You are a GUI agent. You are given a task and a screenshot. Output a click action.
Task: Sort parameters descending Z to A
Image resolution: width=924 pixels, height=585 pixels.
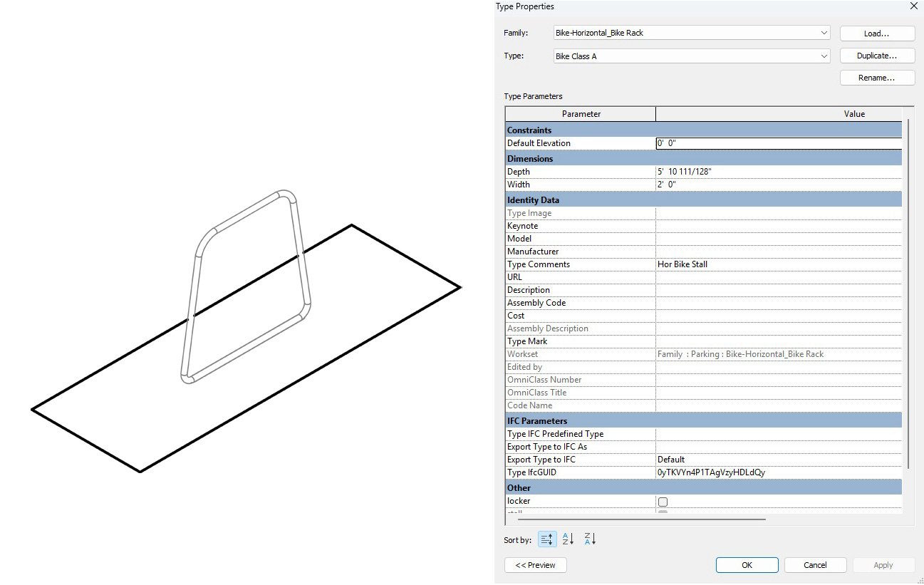coord(590,539)
